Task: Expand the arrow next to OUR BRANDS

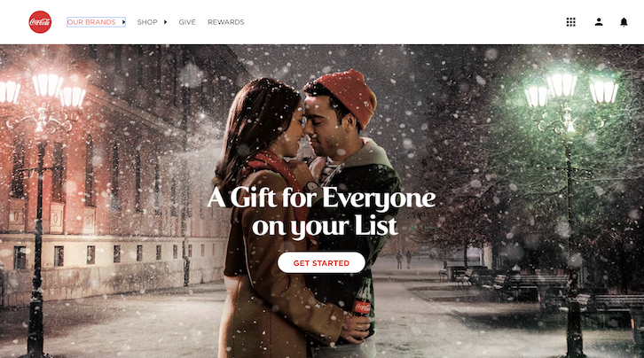Action: click(x=123, y=22)
